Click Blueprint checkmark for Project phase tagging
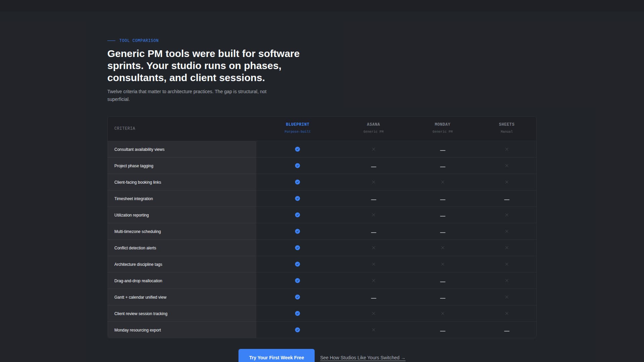 click(x=298, y=166)
